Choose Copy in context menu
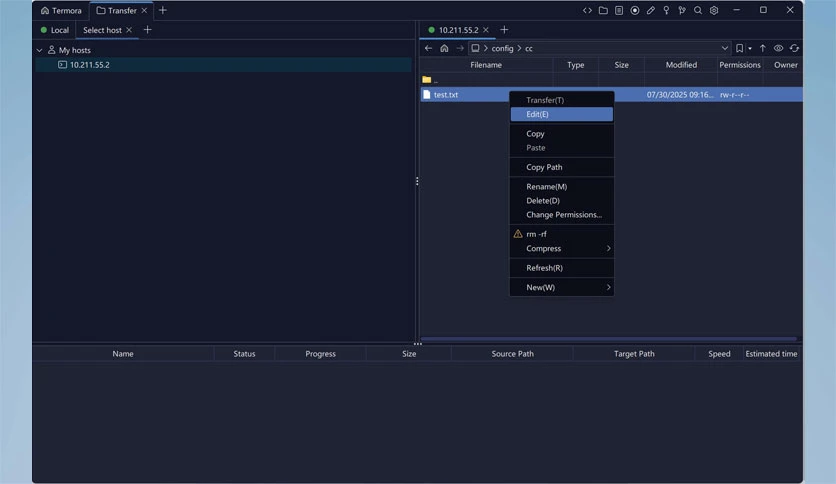 coord(562,134)
